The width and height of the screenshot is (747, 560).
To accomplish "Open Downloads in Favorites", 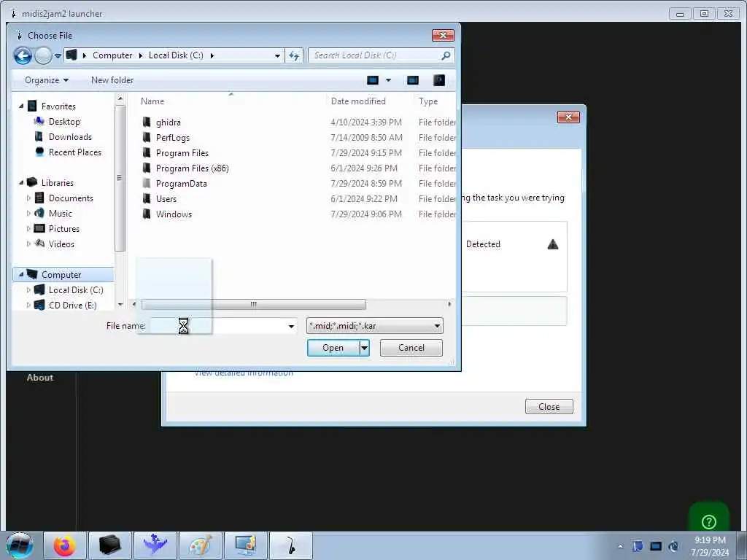I will (71, 136).
